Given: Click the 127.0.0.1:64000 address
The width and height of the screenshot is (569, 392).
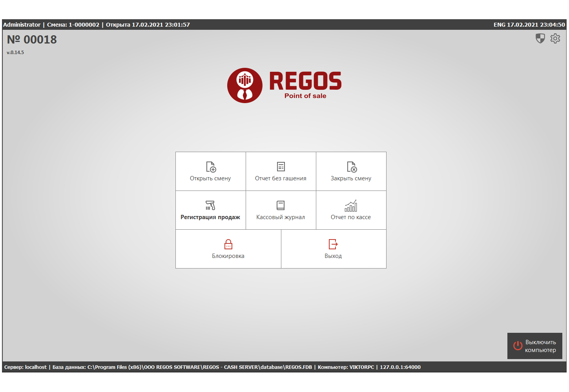Looking at the screenshot, I should tap(400, 367).
